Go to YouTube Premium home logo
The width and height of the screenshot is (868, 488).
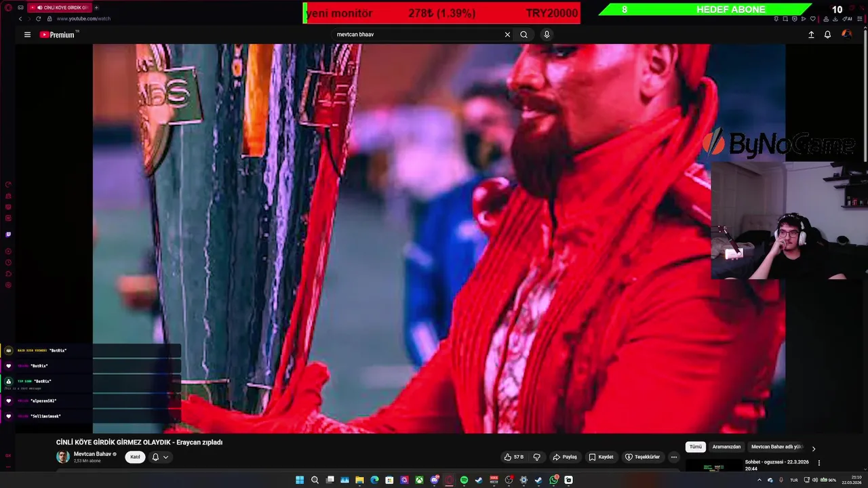57,34
